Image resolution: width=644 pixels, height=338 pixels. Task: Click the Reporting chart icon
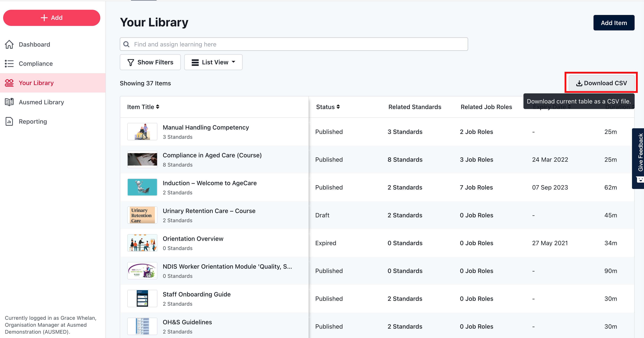coord(9,122)
